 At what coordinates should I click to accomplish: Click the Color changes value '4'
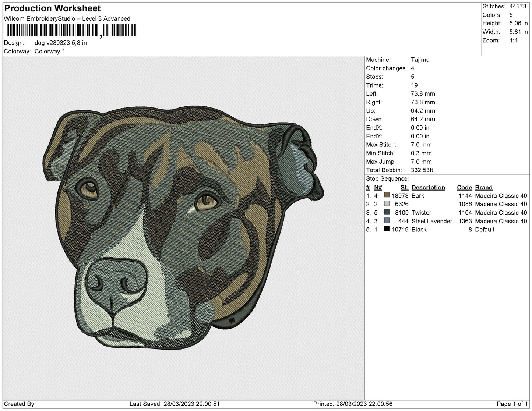[413, 68]
